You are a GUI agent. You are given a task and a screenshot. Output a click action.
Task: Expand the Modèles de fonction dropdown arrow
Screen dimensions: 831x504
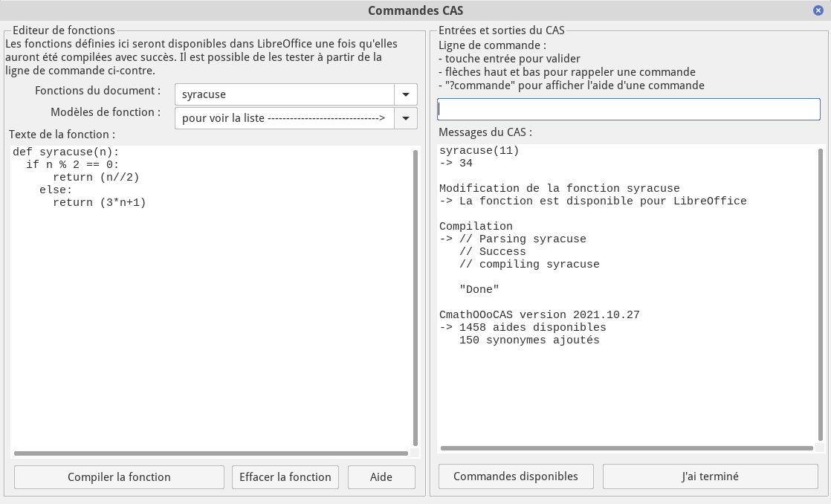click(x=406, y=118)
